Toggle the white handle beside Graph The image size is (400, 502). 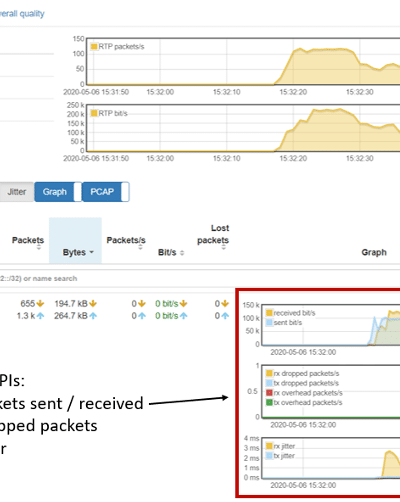pos(78,192)
